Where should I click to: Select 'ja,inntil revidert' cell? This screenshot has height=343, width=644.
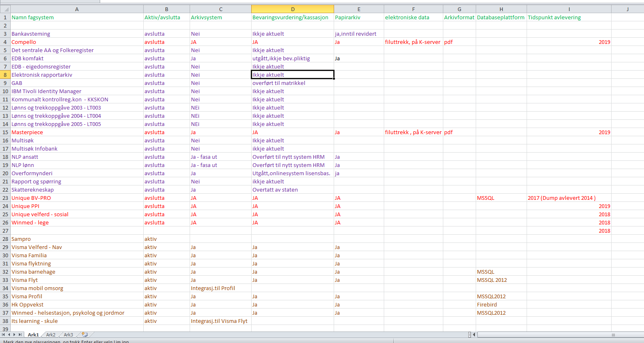point(359,34)
